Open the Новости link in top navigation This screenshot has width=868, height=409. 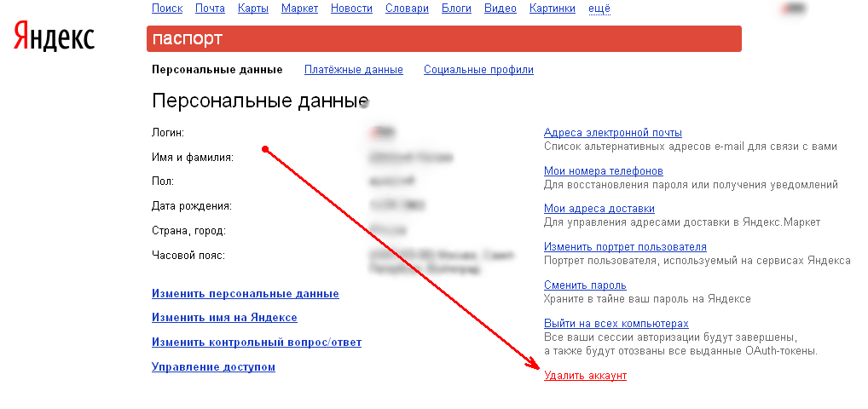(x=352, y=9)
